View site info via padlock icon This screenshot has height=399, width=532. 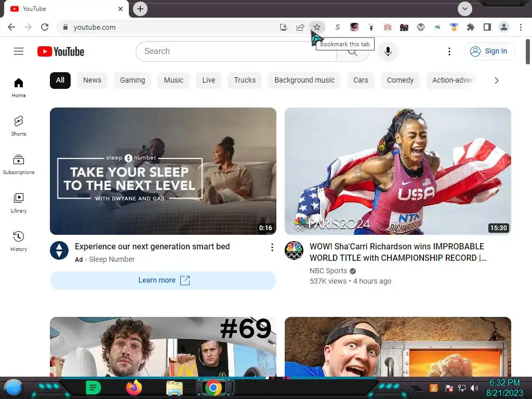point(65,27)
